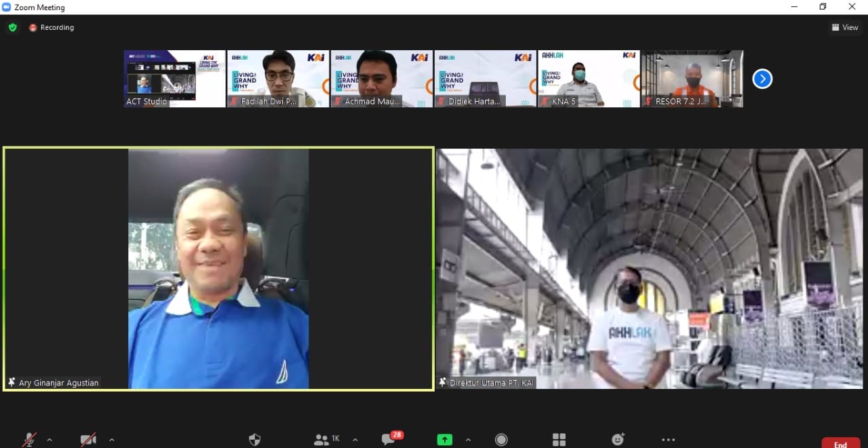Unmute the microphone in the toolbar

coord(29,440)
